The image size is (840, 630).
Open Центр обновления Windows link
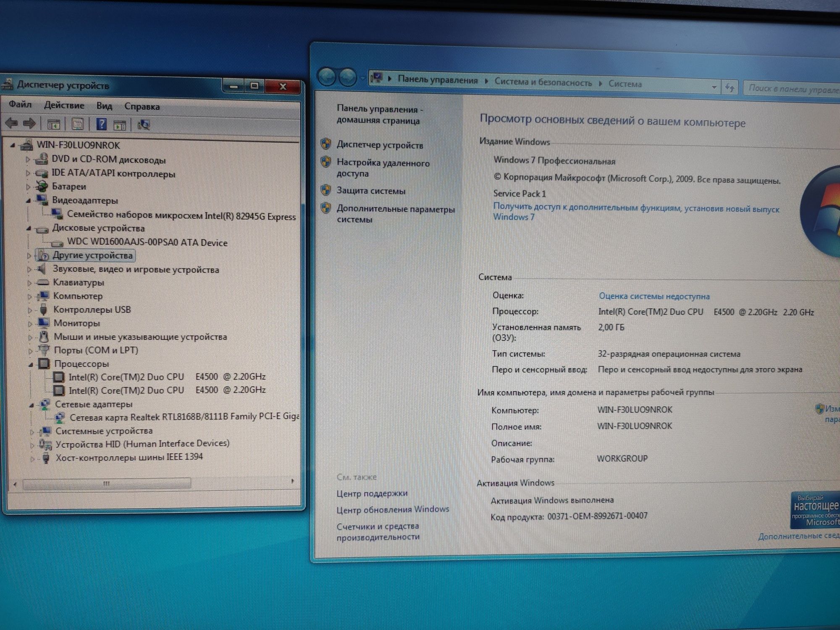coord(393,509)
